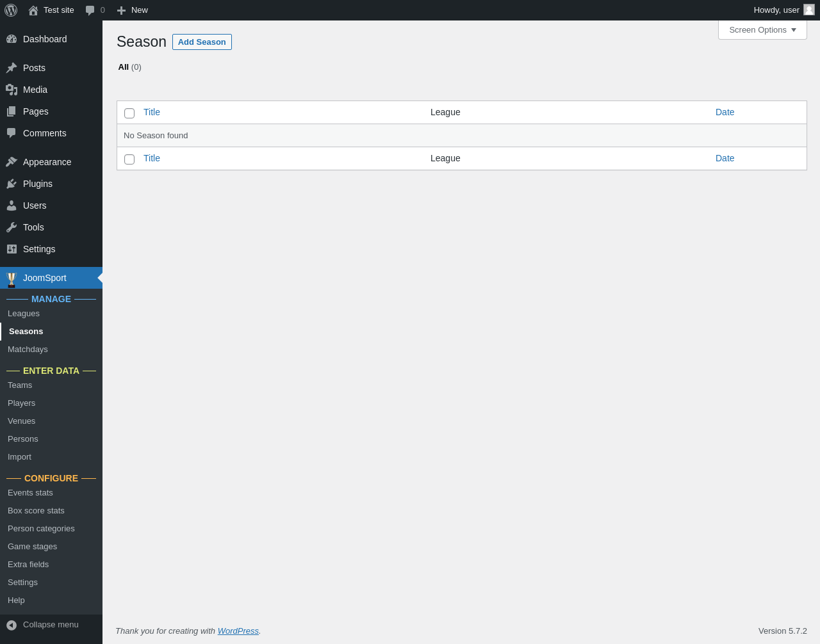
Task: Tick the select-all checkbox in table header
Action: click(129, 113)
